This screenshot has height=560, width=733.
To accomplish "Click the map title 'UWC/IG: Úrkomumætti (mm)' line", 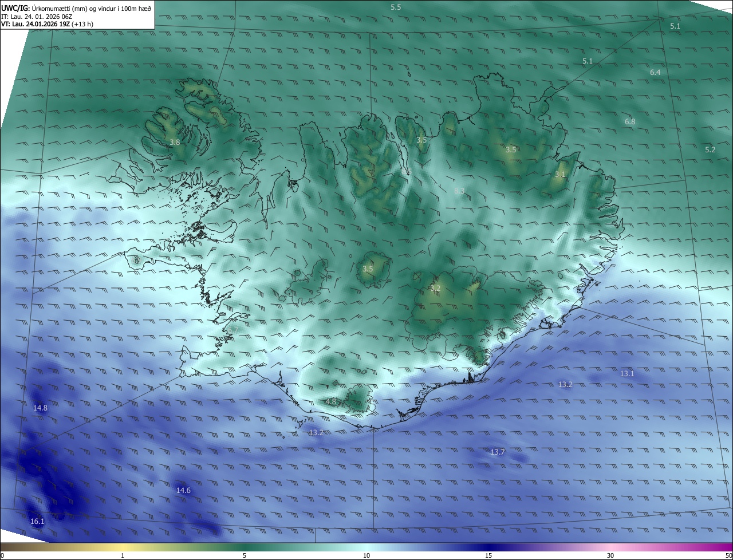I will 77,8.
